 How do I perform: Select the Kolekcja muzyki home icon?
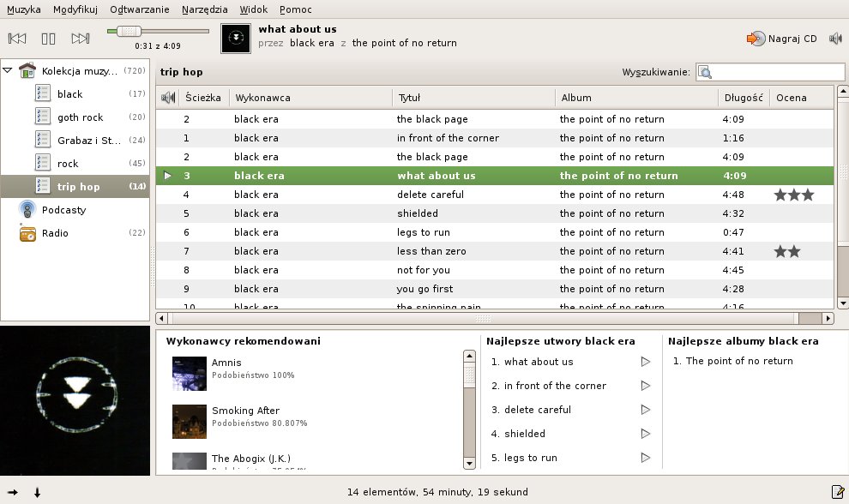point(27,70)
